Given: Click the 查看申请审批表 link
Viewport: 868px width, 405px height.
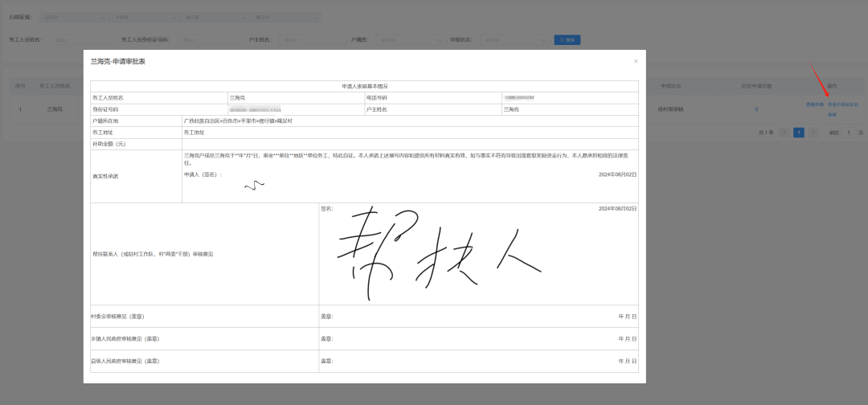Looking at the screenshot, I should (843, 104).
